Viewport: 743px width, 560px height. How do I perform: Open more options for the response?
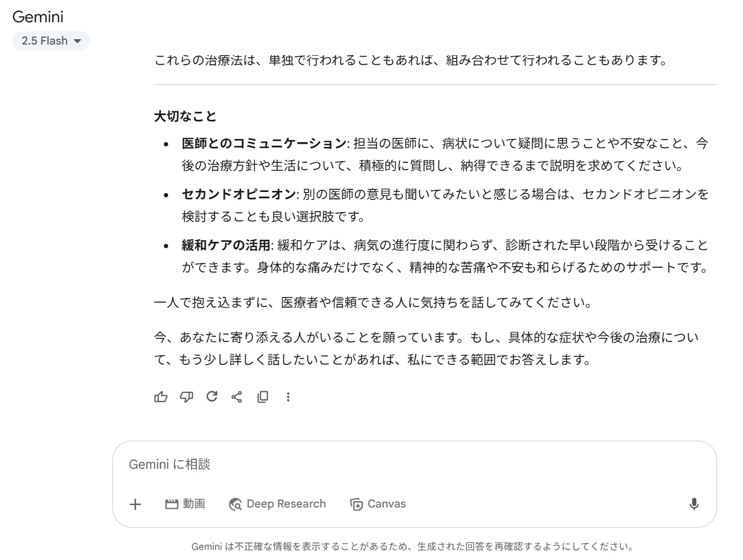[x=288, y=397]
